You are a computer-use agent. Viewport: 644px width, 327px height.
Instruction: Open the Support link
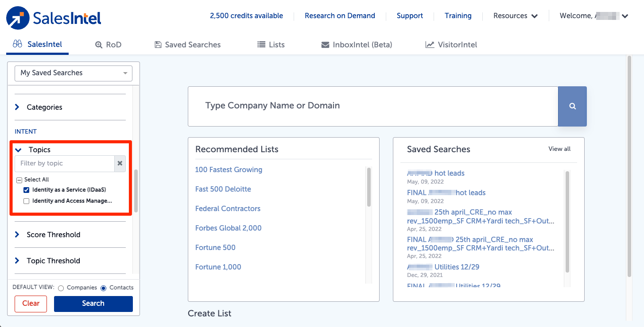click(410, 16)
